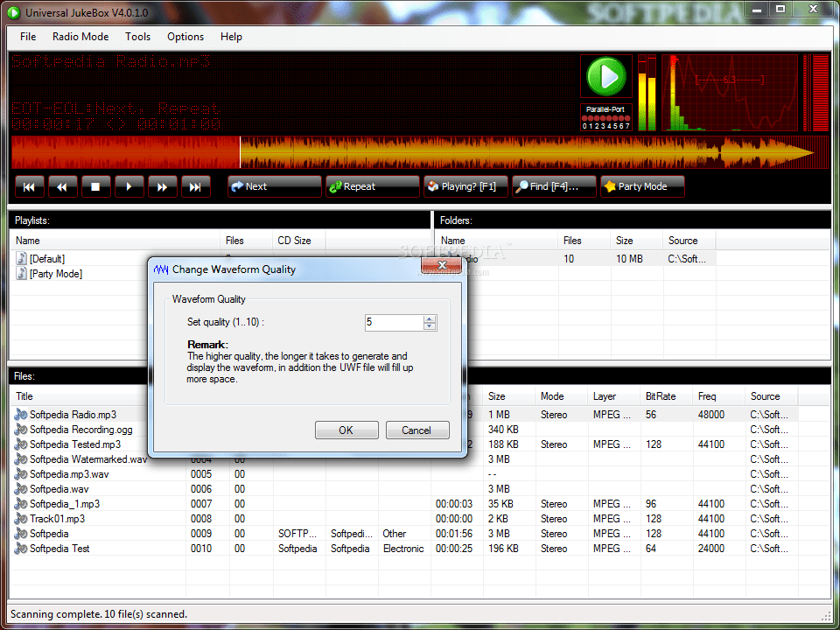Click the down arrow on the quality spinner
The height and width of the screenshot is (630, 840).
pyautogui.click(x=429, y=326)
